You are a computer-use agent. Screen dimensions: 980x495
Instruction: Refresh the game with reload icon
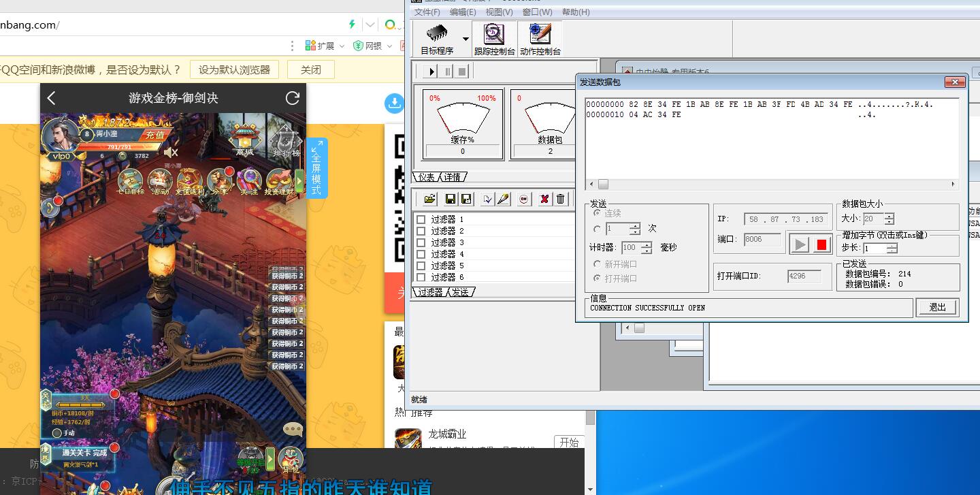click(x=293, y=98)
